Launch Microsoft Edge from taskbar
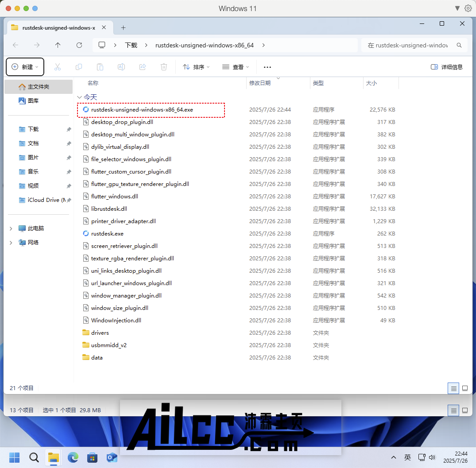This screenshot has width=476, height=468. pos(73,457)
